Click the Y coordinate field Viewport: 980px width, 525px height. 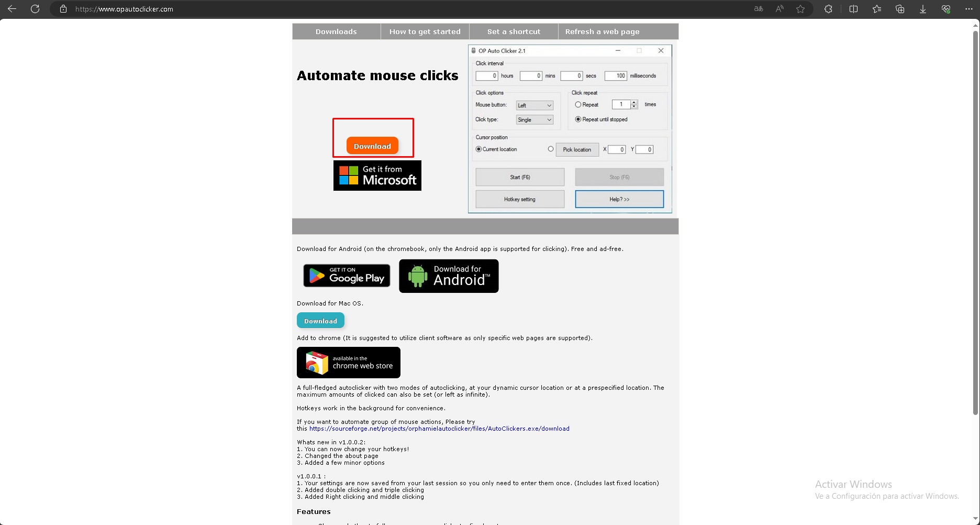pyautogui.click(x=644, y=149)
